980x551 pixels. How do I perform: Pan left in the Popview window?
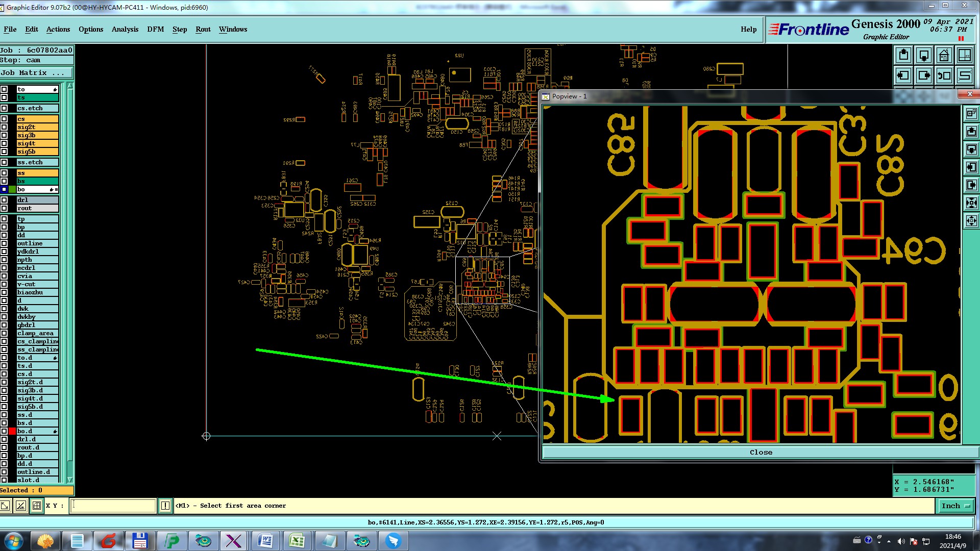pyautogui.click(x=971, y=167)
